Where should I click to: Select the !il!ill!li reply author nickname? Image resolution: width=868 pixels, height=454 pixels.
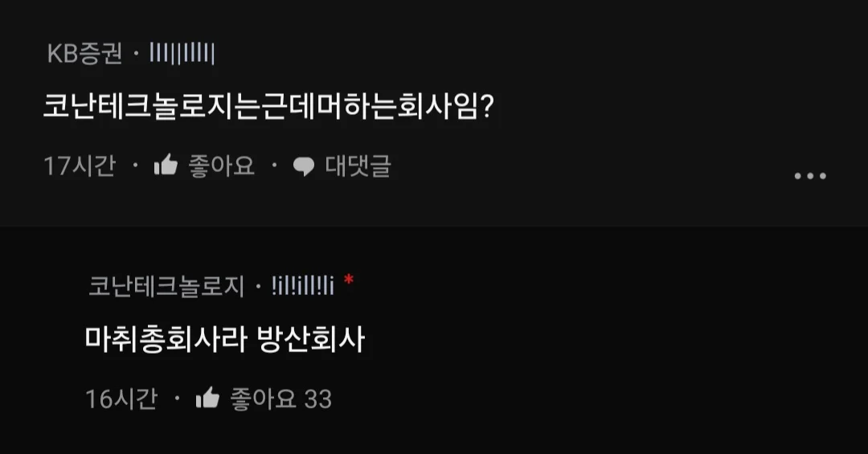(x=302, y=286)
